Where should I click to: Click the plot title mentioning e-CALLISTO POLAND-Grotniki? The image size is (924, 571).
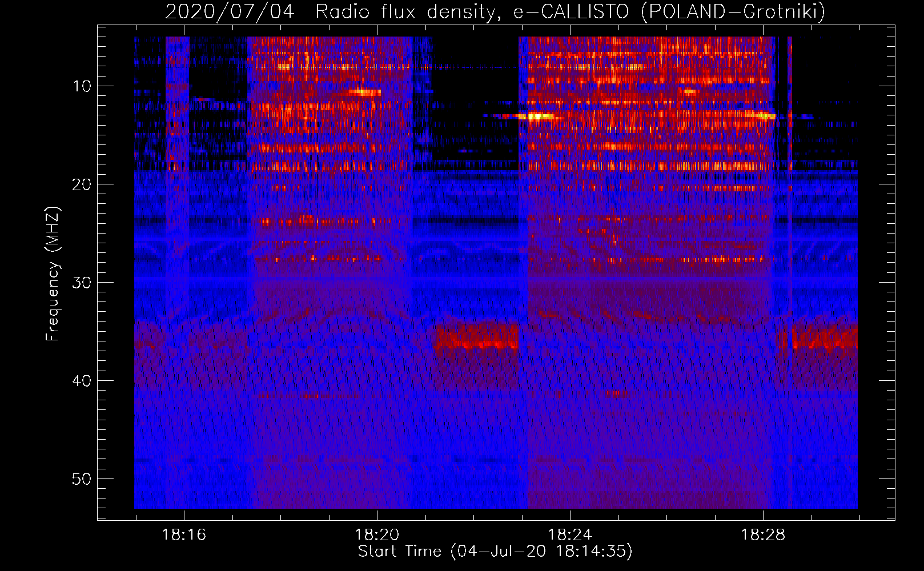coord(495,11)
